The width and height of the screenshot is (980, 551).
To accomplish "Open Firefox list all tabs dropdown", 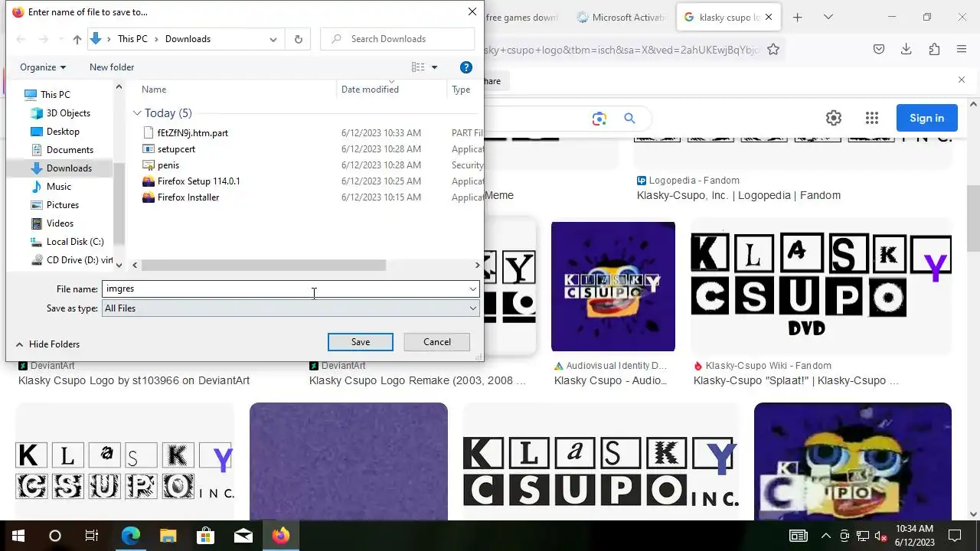I will (828, 17).
